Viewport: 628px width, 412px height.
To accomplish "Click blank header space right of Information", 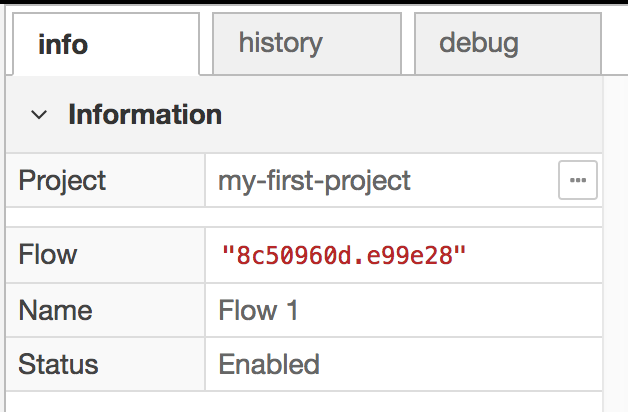I will [x=420, y=114].
